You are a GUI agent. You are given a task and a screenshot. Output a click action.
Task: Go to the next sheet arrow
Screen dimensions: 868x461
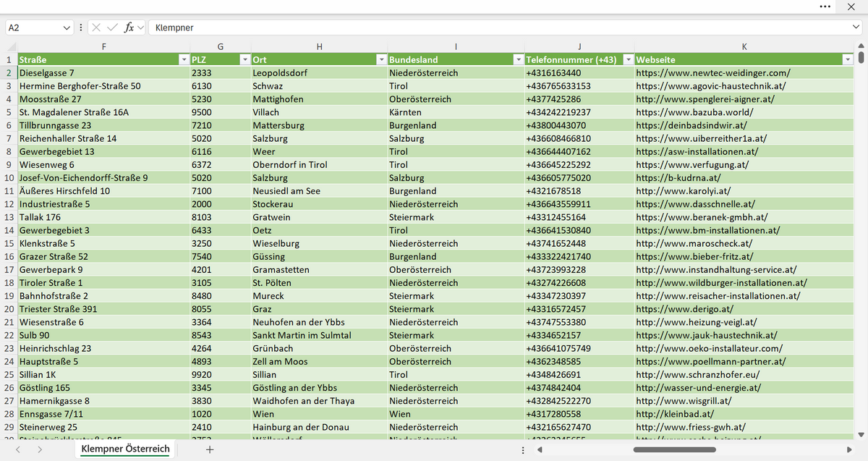click(x=39, y=449)
